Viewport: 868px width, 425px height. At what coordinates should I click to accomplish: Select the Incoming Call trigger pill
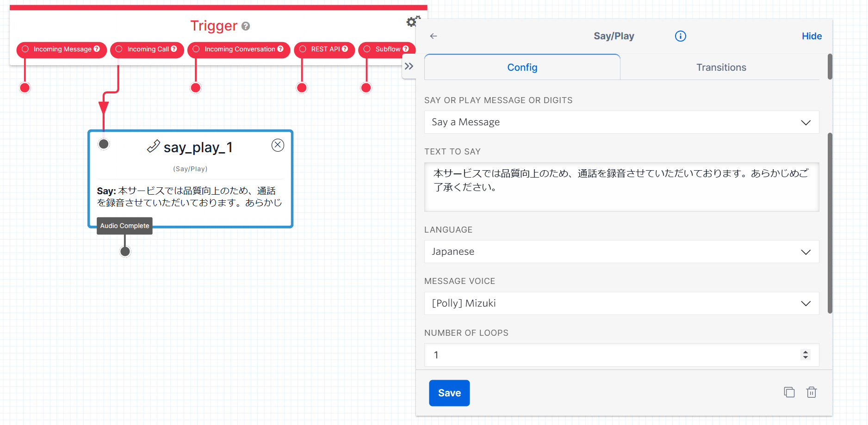pyautogui.click(x=147, y=49)
